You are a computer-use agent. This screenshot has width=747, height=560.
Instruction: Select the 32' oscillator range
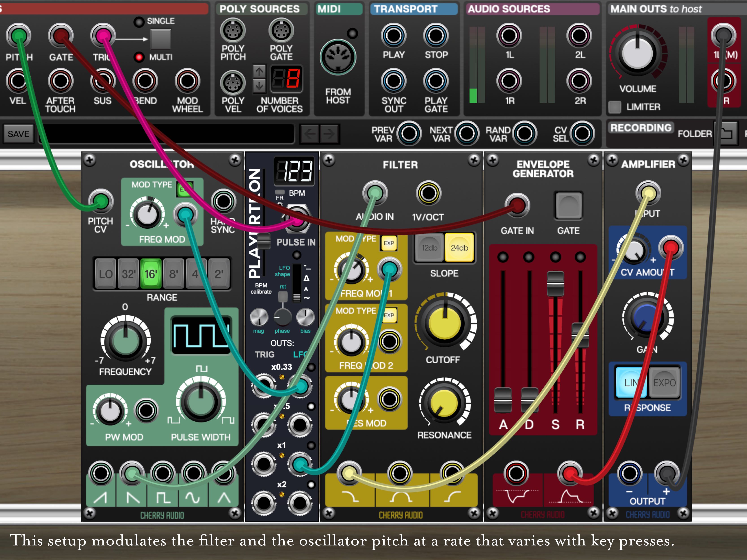coord(128,274)
